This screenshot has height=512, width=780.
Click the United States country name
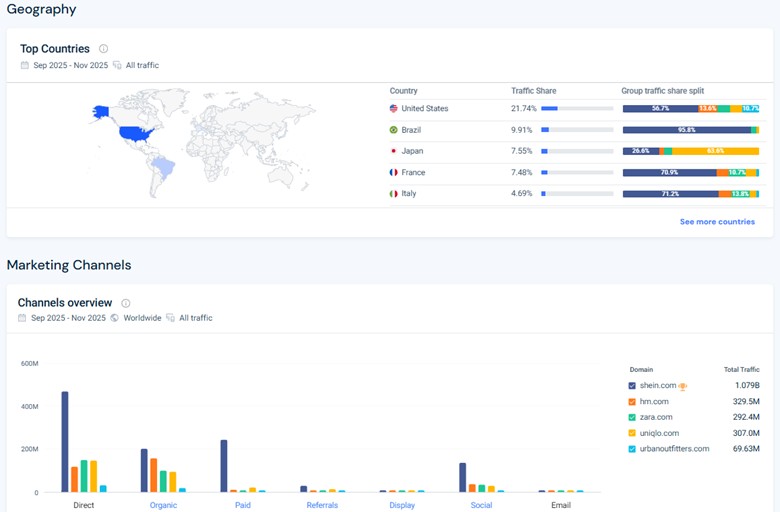[425, 108]
